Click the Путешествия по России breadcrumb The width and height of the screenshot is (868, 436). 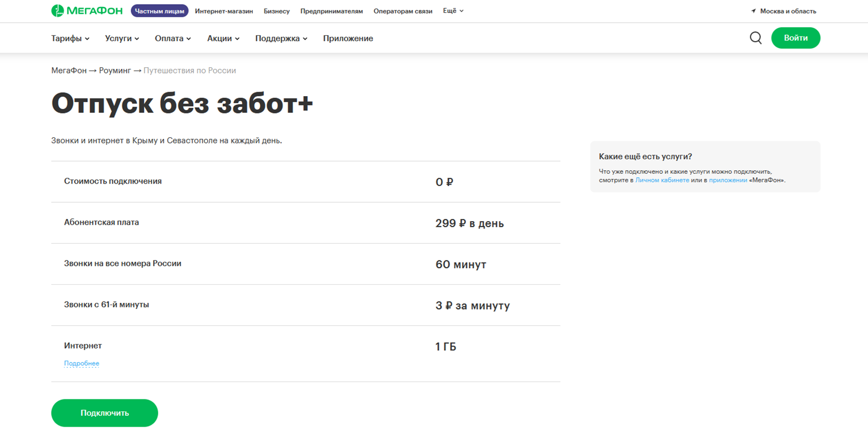190,71
